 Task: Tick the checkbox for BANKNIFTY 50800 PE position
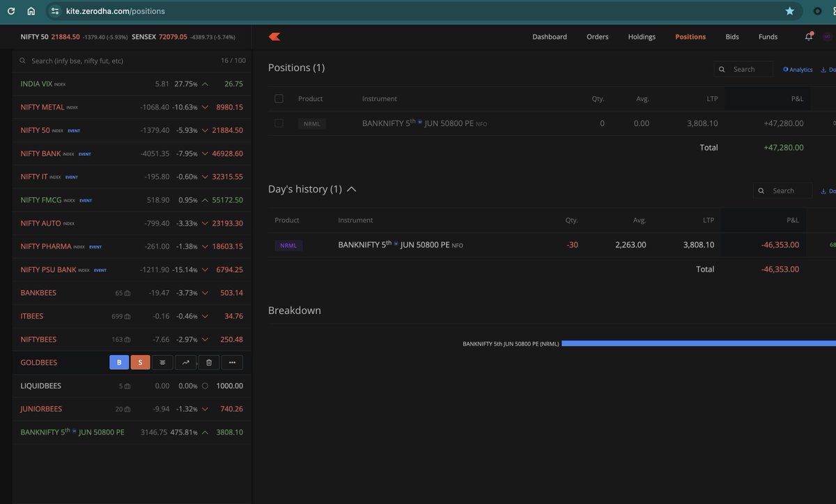[x=279, y=123]
